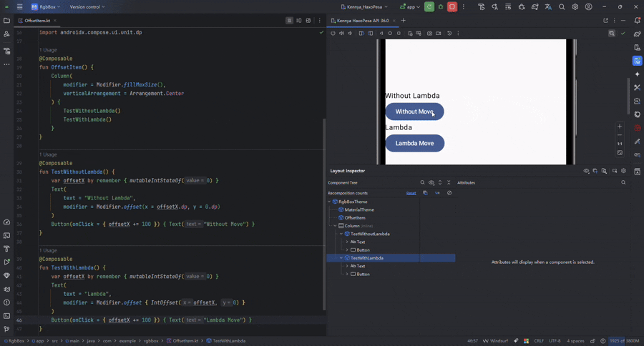Open RgbBox project dropdown
Image resolution: width=644 pixels, height=346 pixels.
click(x=46, y=7)
